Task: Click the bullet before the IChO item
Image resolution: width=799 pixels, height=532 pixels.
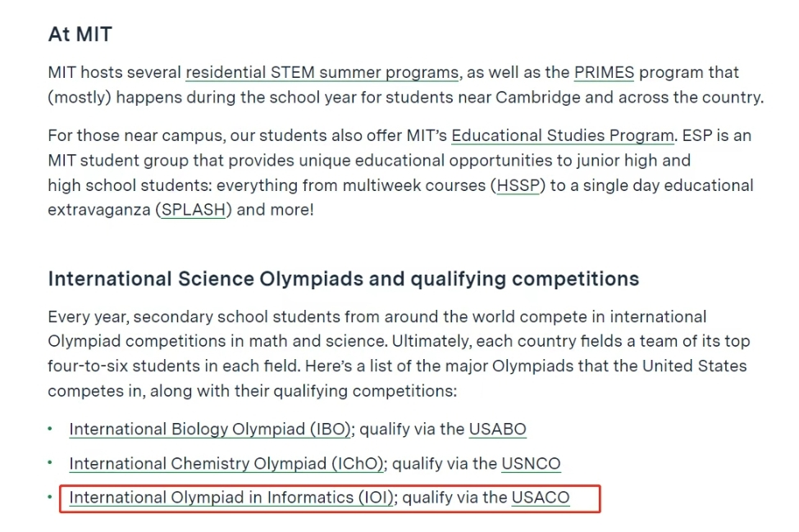Action: pos(50,463)
